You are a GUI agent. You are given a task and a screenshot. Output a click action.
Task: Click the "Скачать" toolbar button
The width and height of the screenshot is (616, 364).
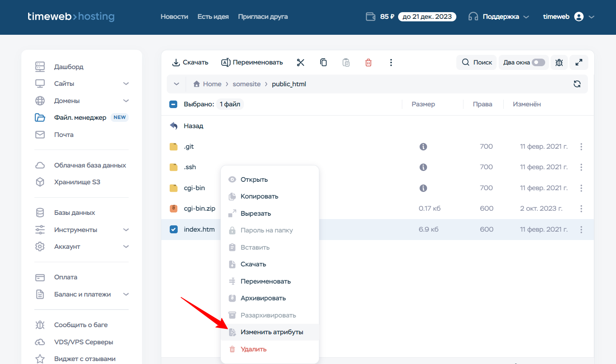pos(190,62)
